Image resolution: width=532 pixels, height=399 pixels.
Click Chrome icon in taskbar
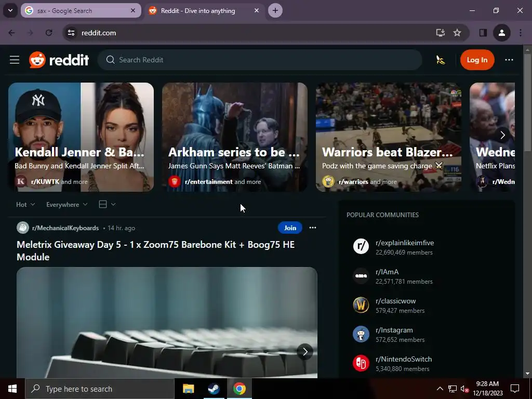pyautogui.click(x=239, y=389)
